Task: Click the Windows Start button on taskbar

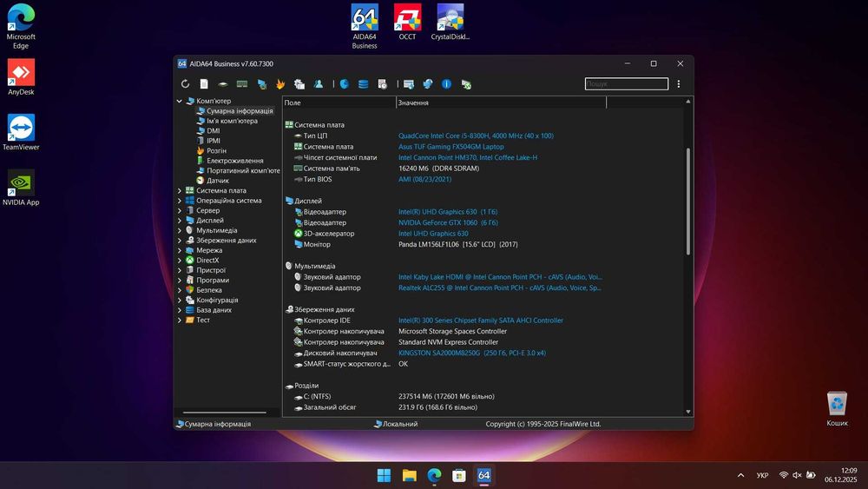Action: point(384,475)
